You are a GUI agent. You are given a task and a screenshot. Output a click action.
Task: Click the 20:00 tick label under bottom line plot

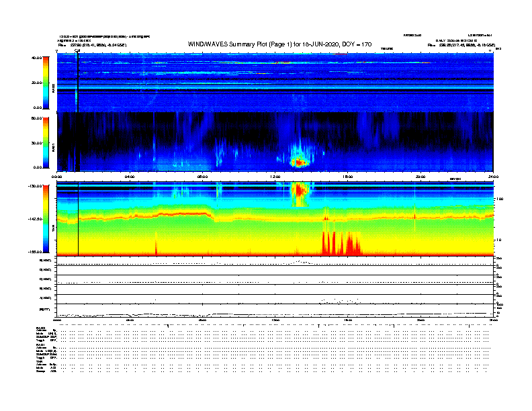coord(420,320)
